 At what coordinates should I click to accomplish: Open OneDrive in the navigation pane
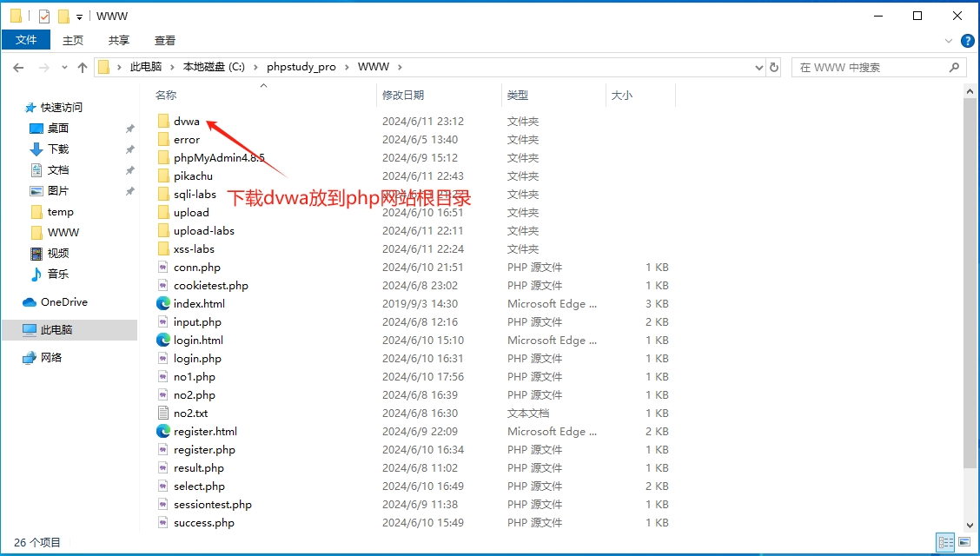(x=63, y=302)
